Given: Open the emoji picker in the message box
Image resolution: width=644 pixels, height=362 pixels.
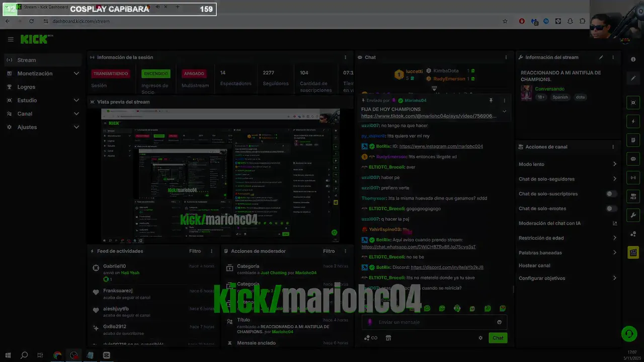Looking at the screenshot, I should (x=500, y=322).
